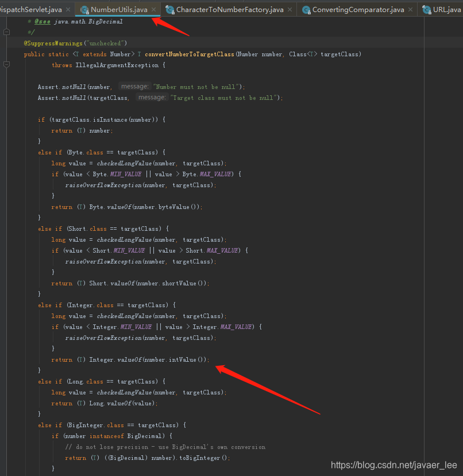Close the NumberUtils.java tab
The height and width of the screenshot is (476, 463).
point(154,9)
